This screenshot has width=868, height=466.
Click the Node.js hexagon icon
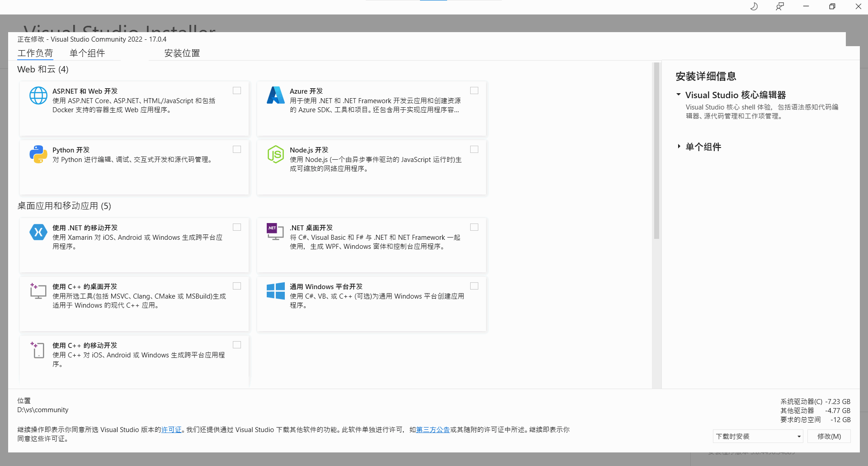click(275, 154)
